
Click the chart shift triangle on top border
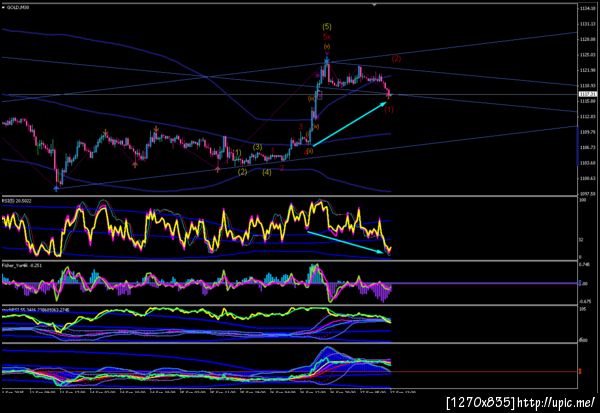pos(374,4)
